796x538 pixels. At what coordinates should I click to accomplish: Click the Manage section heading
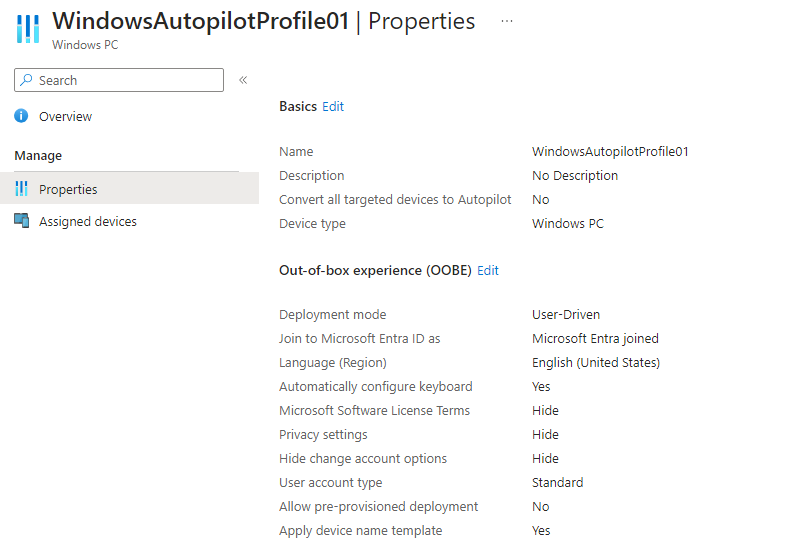38,156
